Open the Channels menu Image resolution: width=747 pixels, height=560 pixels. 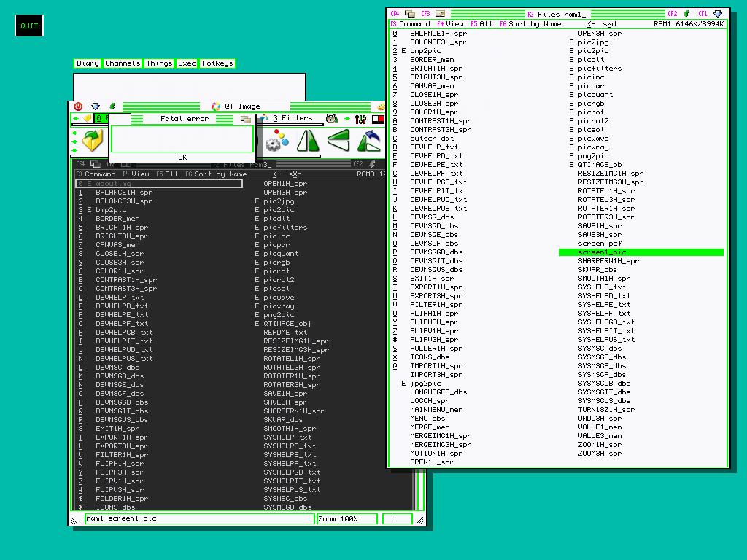pyautogui.click(x=123, y=63)
